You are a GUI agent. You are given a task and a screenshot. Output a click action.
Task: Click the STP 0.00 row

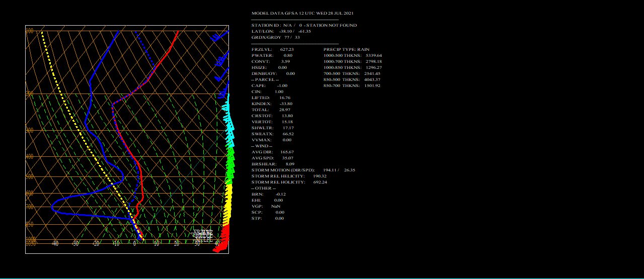268,218
